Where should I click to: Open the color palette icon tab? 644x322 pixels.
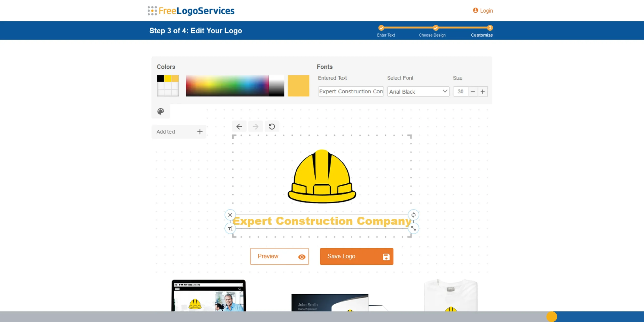click(x=161, y=111)
